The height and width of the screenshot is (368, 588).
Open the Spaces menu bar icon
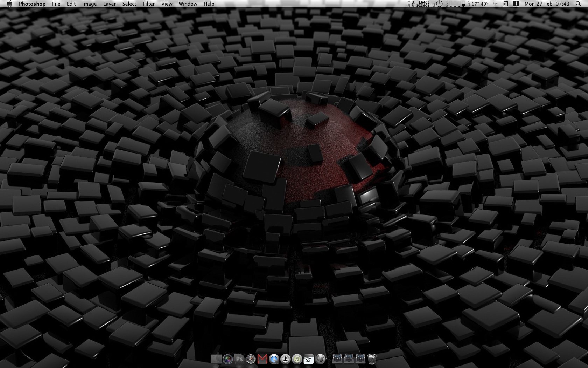516,4
